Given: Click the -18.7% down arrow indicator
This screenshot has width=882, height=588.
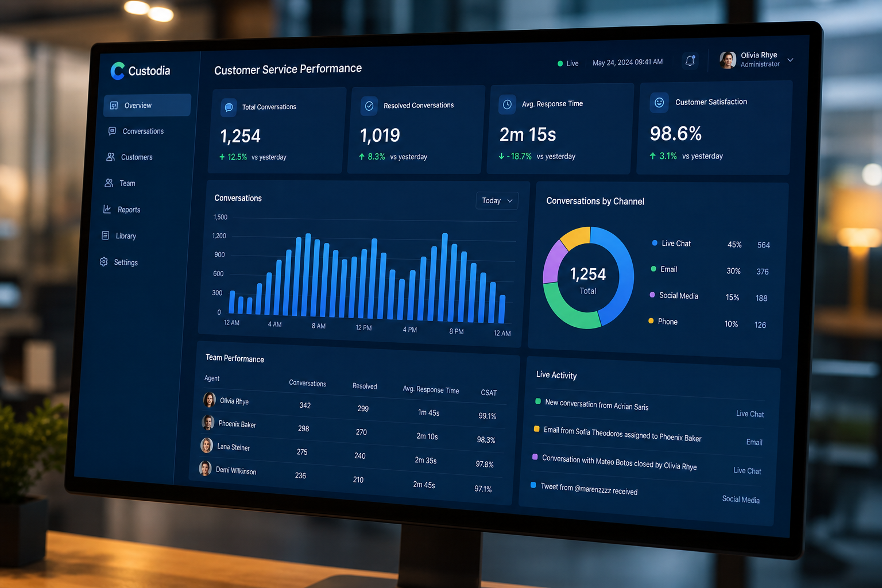Looking at the screenshot, I should 515,156.
